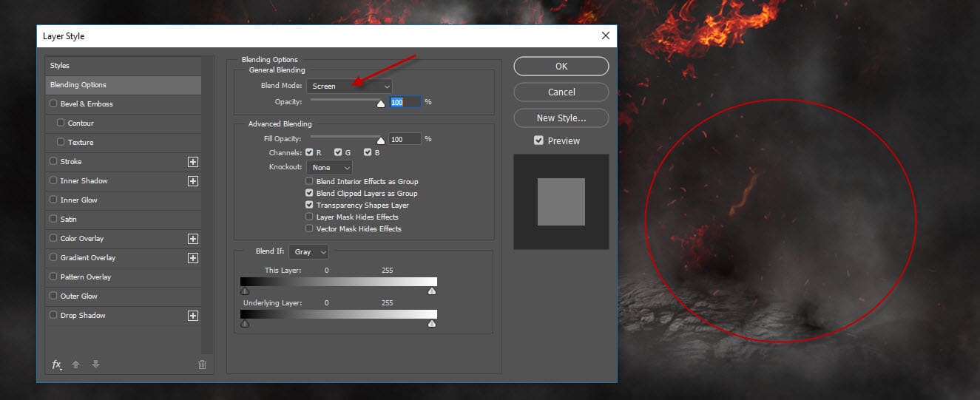Add another Gradient Overlay with plus icon

point(193,258)
